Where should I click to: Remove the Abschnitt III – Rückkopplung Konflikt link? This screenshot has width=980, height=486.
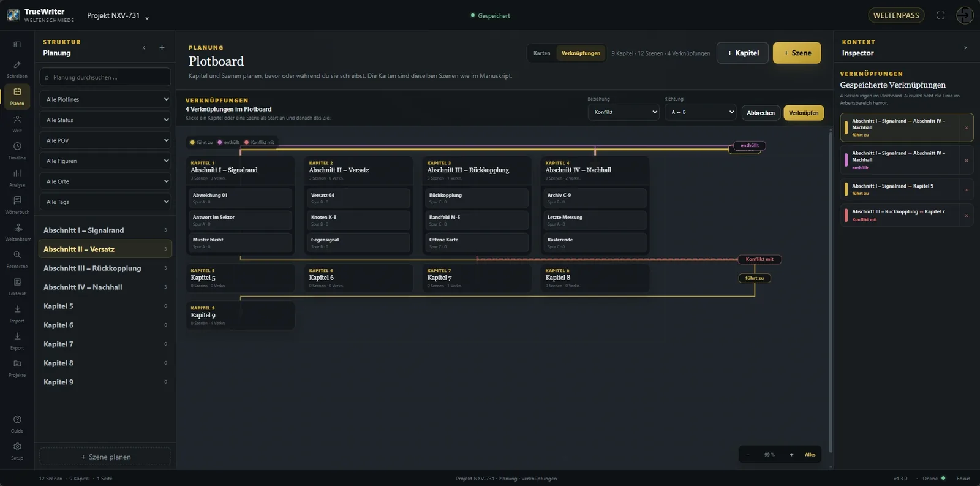[x=967, y=216]
